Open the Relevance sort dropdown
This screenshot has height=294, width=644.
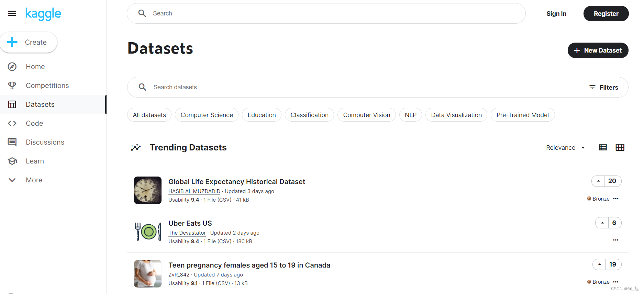566,148
